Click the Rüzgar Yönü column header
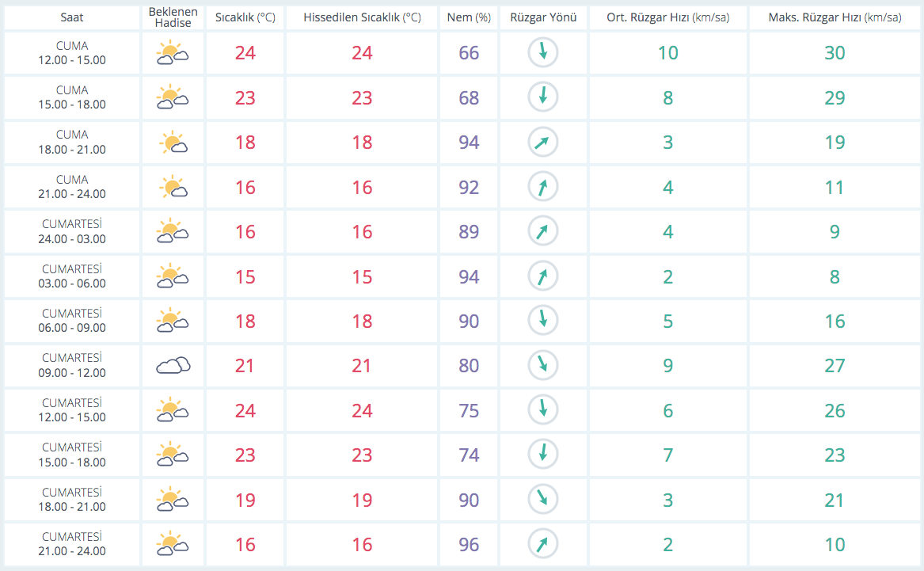The width and height of the screenshot is (924, 571). (543, 17)
